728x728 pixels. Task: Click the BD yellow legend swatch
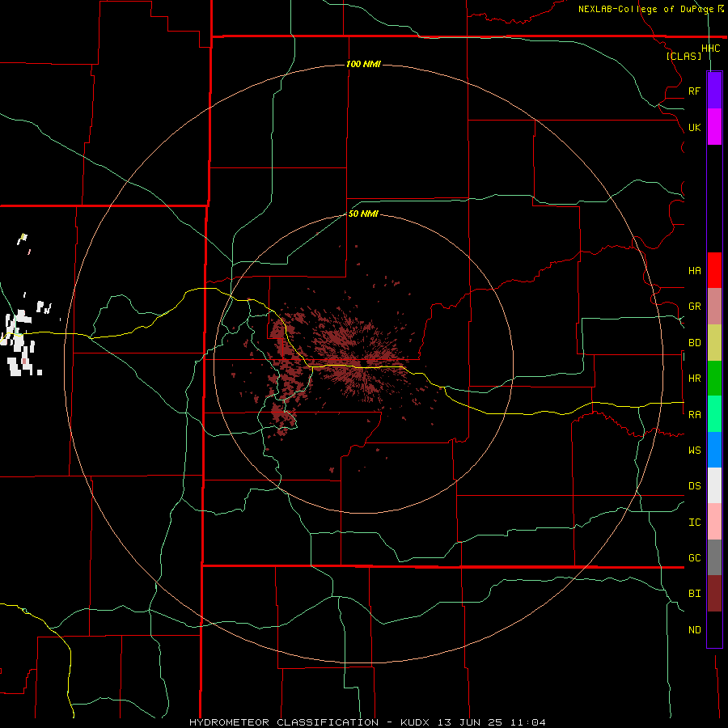714,342
